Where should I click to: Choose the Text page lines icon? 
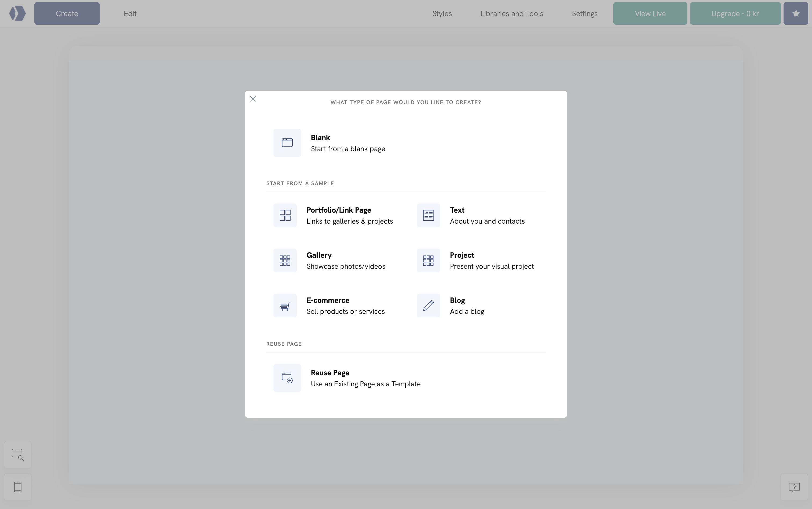click(x=428, y=216)
